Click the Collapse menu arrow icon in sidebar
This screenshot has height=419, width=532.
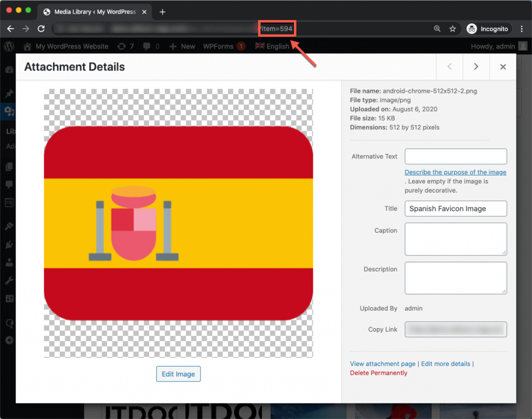pos(9,340)
